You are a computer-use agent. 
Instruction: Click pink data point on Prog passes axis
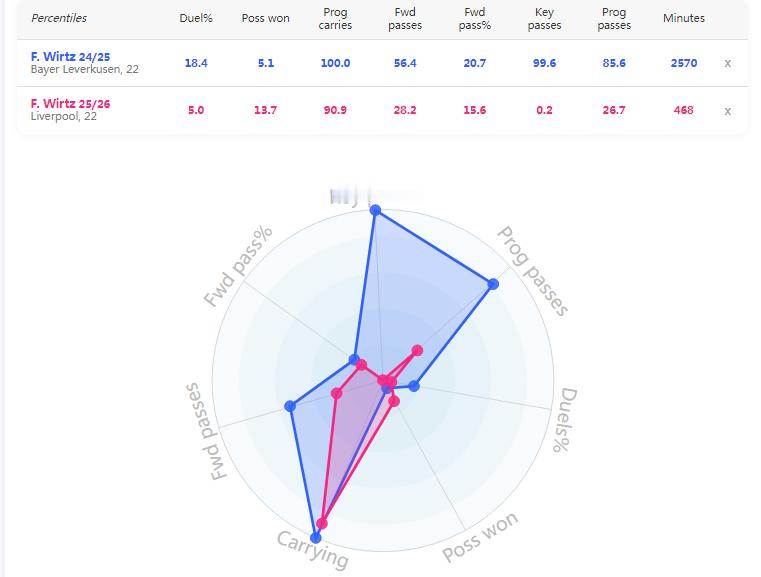(x=417, y=350)
